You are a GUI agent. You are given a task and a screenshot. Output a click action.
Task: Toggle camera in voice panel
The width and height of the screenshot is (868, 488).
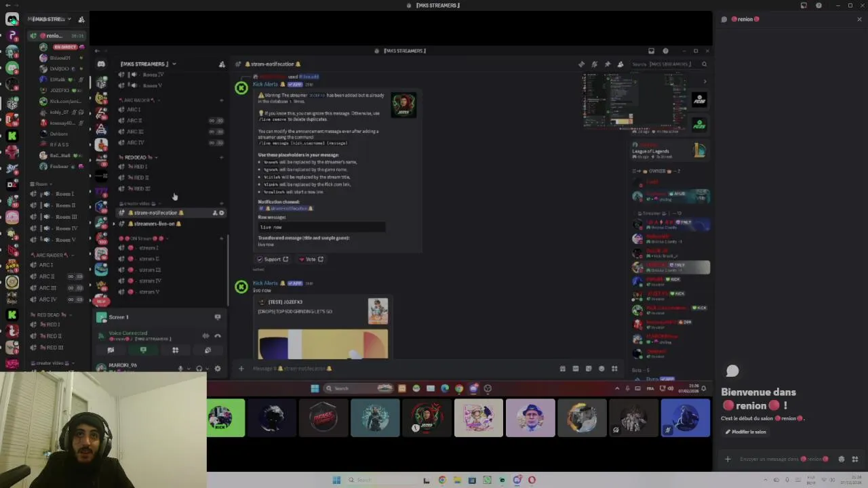coord(111,350)
